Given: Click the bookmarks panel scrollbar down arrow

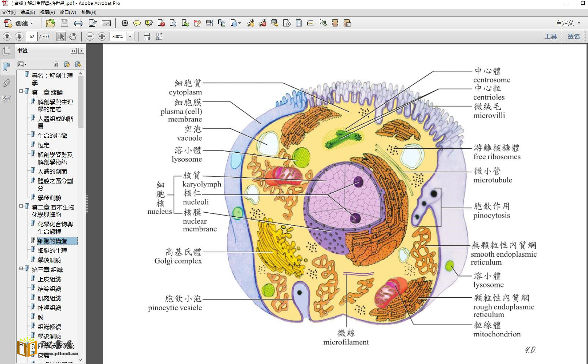Looking at the screenshot, I should coord(81,360).
